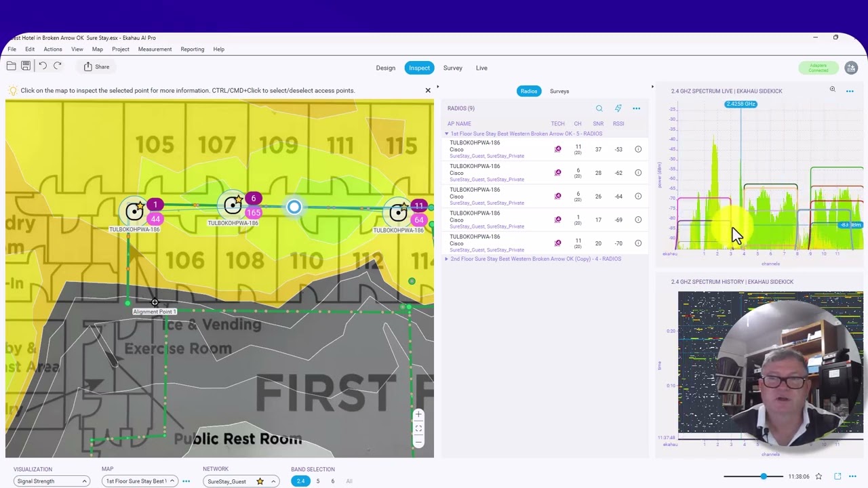Click the Alignment Point 1 marker on map
This screenshot has width=868, height=488.
(x=155, y=302)
